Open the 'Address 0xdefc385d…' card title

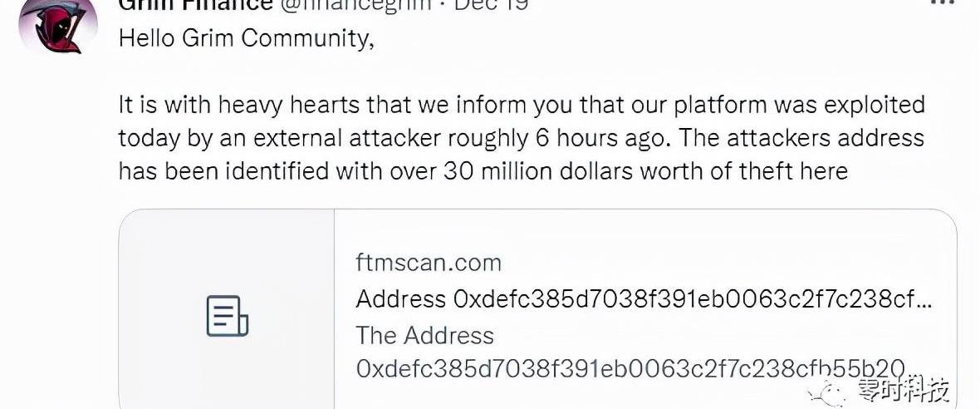click(x=643, y=298)
